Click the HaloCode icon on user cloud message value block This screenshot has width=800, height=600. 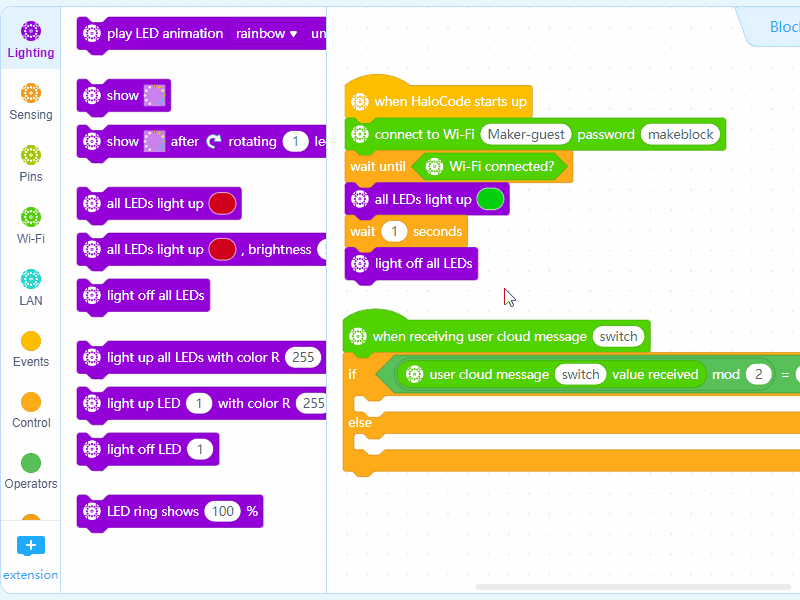[x=414, y=374]
